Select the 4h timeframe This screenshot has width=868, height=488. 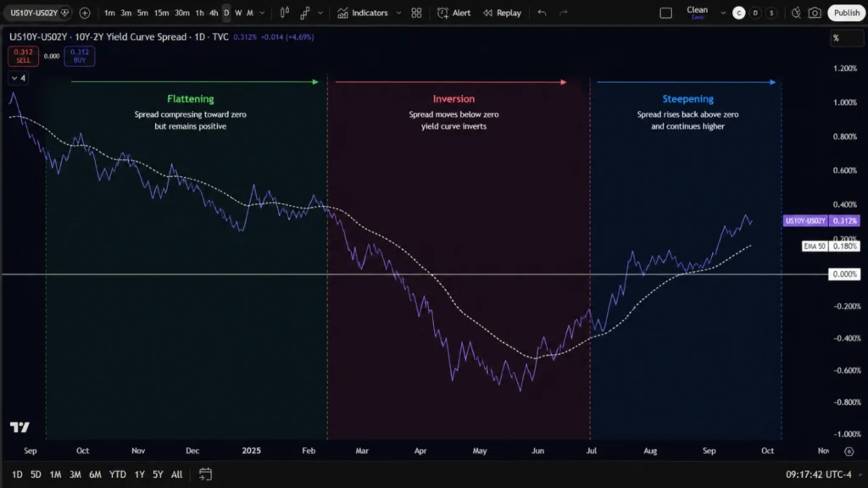pos(214,13)
